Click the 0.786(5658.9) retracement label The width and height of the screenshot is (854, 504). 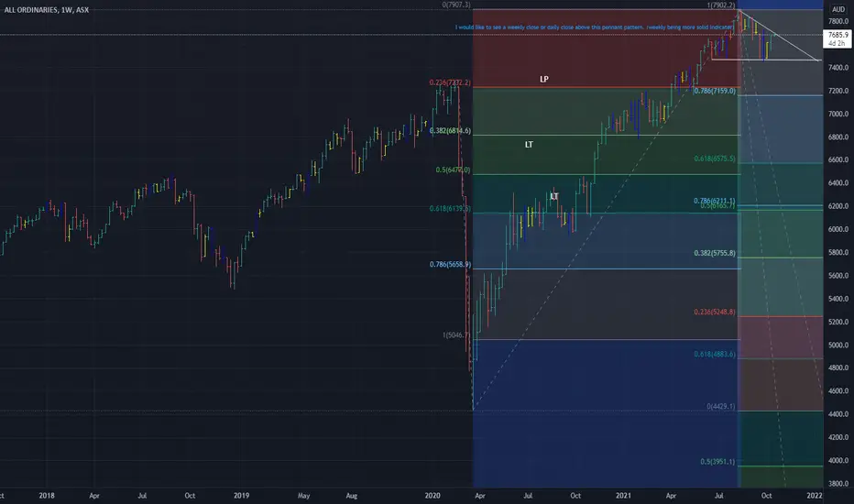tap(450, 264)
